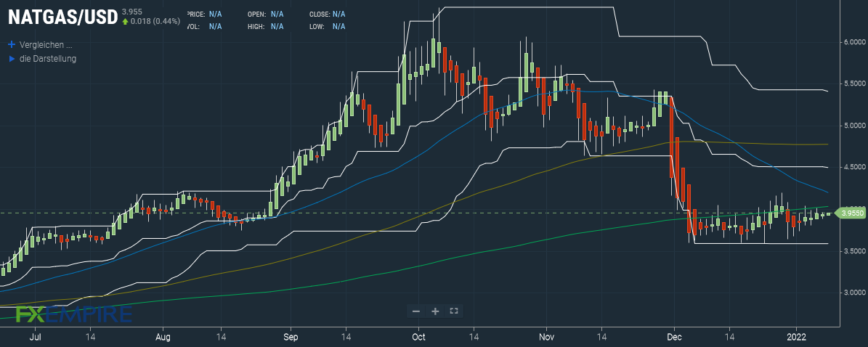This screenshot has width=868, height=347.
Task: Click the CLOSE N/A value
Action: [338, 14]
